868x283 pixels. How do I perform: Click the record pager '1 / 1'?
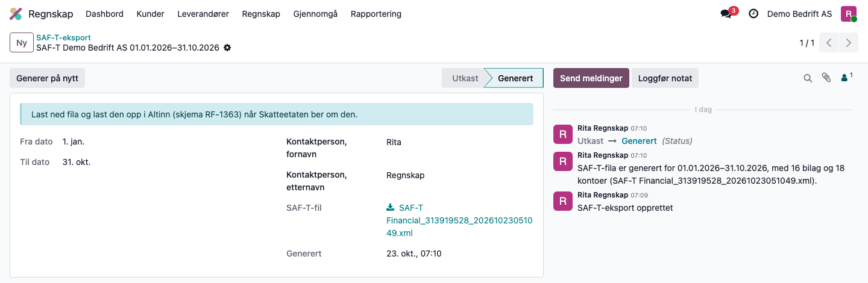pos(807,43)
